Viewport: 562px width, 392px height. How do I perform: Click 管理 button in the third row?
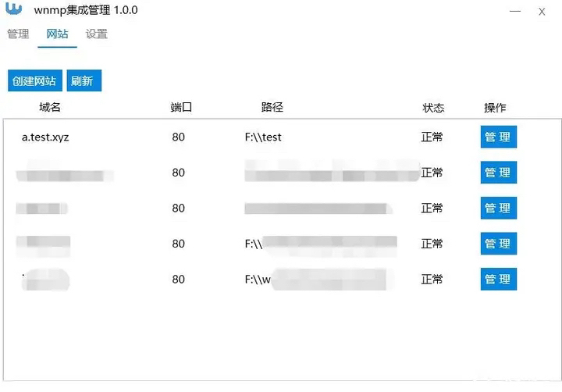click(498, 208)
